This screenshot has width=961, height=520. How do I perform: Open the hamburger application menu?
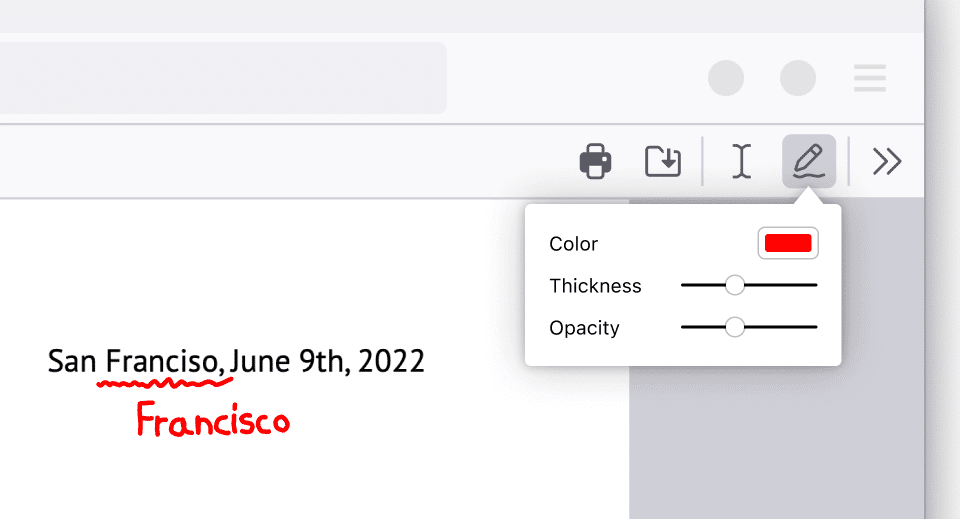click(x=870, y=78)
